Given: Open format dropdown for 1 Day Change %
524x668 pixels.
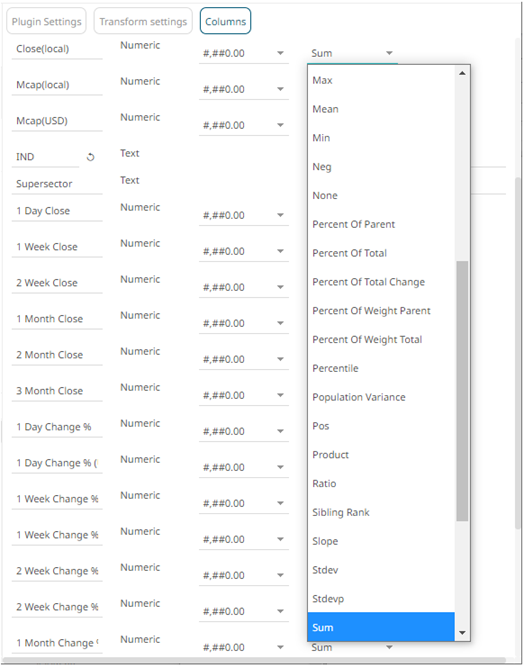Looking at the screenshot, I should 244,431.
